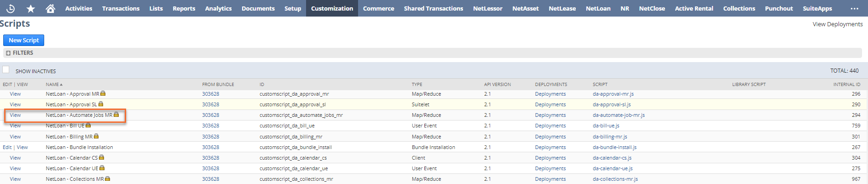
Task: Sort the list by Name column header
Action: 52,84
